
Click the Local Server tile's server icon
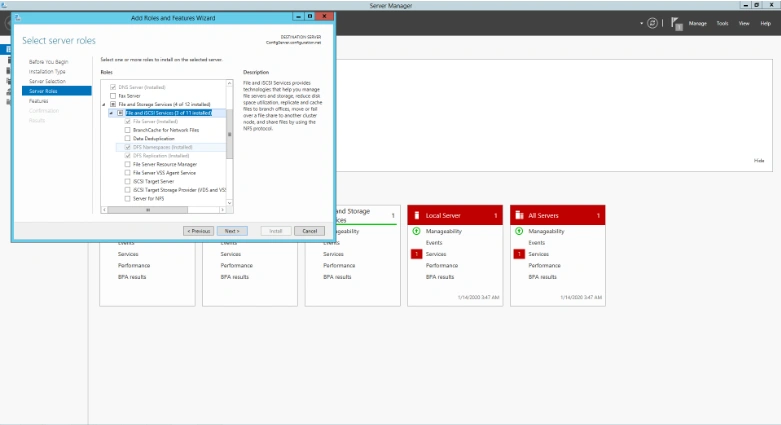coord(416,215)
